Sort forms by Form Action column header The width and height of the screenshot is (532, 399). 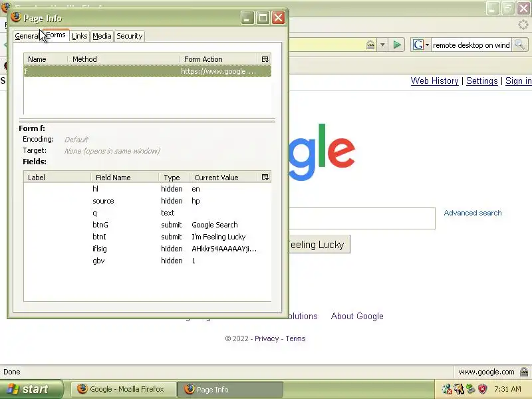point(219,59)
